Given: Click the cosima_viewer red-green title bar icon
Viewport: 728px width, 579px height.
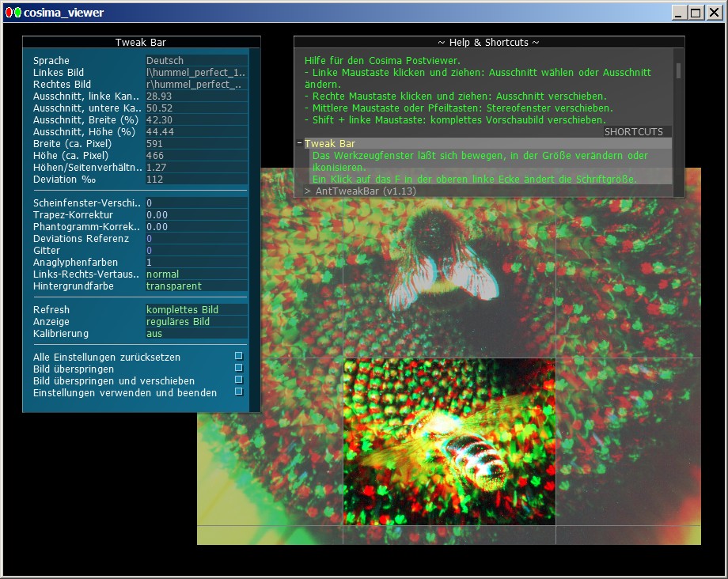Looking at the screenshot, I should (13, 13).
